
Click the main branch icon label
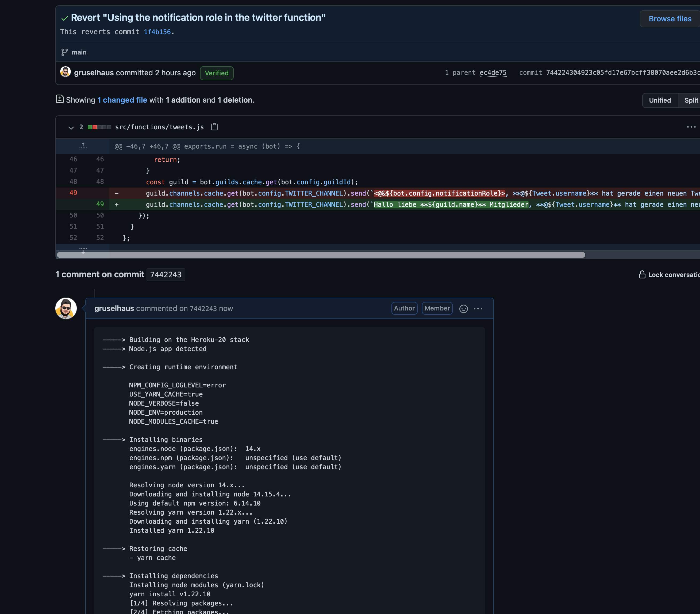coord(78,52)
